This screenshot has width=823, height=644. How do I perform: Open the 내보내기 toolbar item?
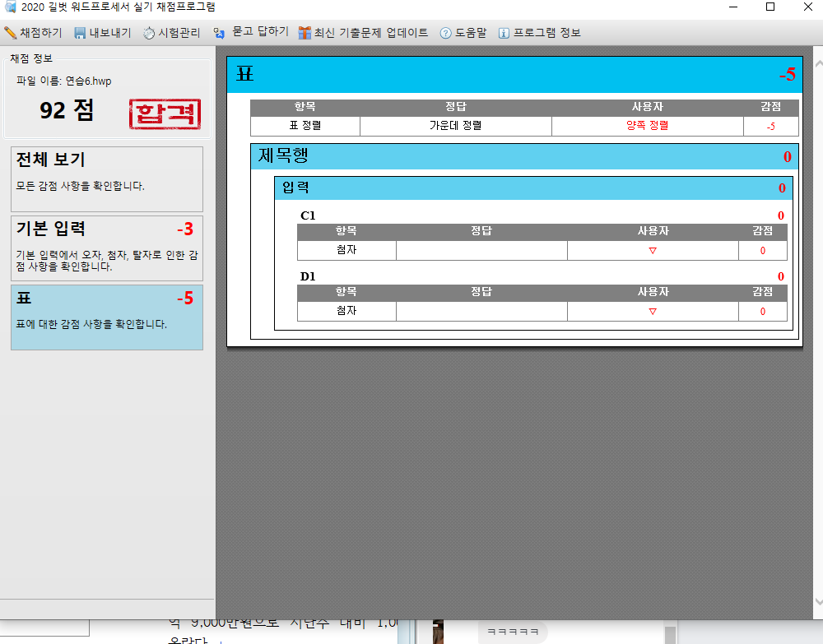point(103,33)
